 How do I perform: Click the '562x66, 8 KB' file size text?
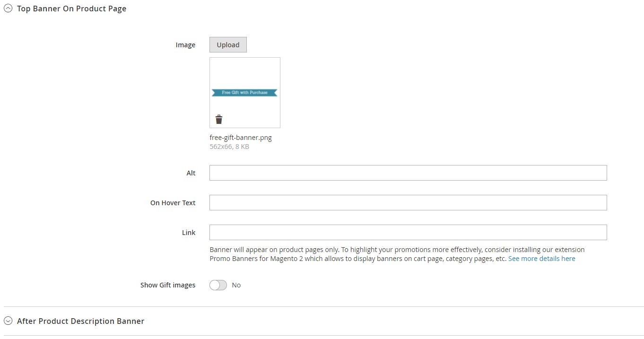pos(229,147)
